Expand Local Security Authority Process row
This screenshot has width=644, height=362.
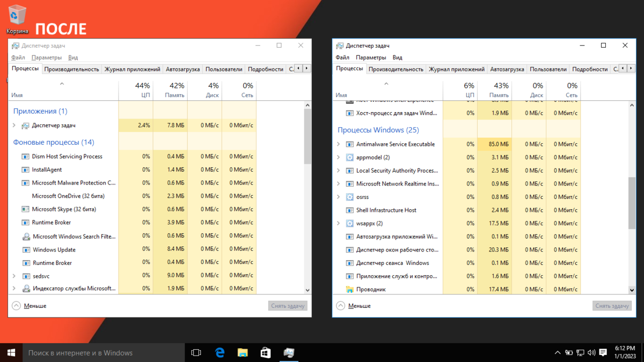tap(338, 171)
